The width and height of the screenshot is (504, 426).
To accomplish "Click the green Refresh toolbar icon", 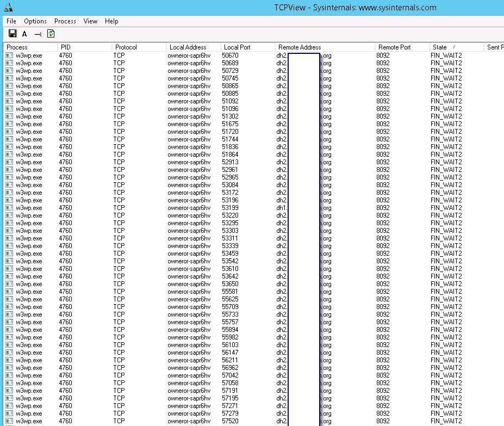I will click(x=51, y=34).
